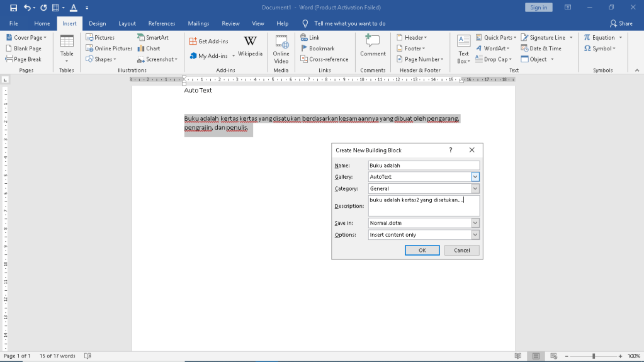This screenshot has height=362, width=644.
Task: Switch to Read Mode view in status bar
Action: 517,356
